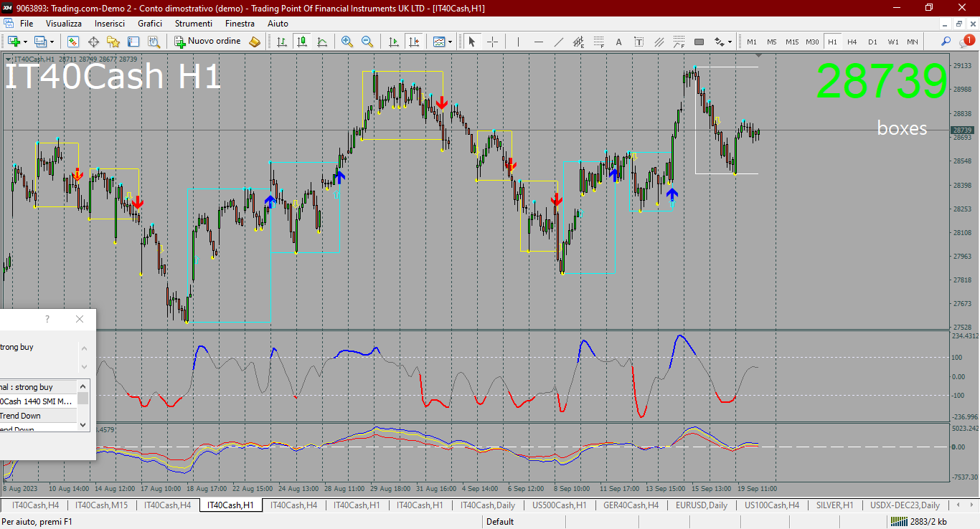This screenshot has width=980, height=529.
Task: Toggle the Terminal panel icon
Action: pyautogui.click(x=133, y=42)
